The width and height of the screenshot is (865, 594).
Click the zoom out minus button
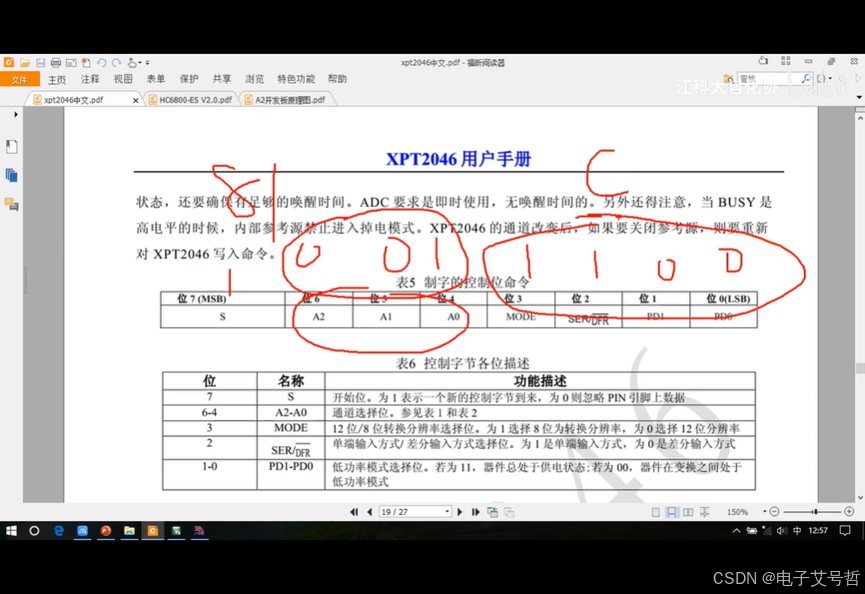click(775, 512)
